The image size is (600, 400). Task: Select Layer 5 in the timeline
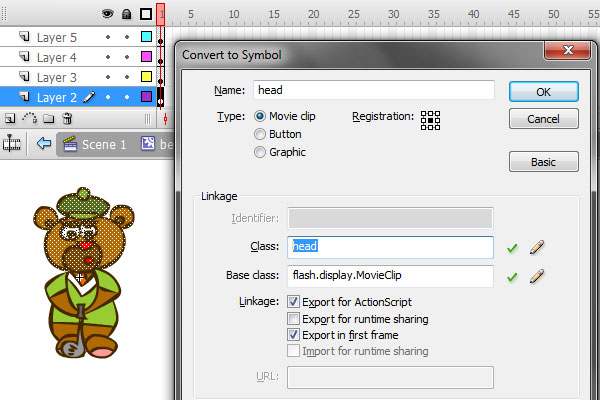pos(57,38)
